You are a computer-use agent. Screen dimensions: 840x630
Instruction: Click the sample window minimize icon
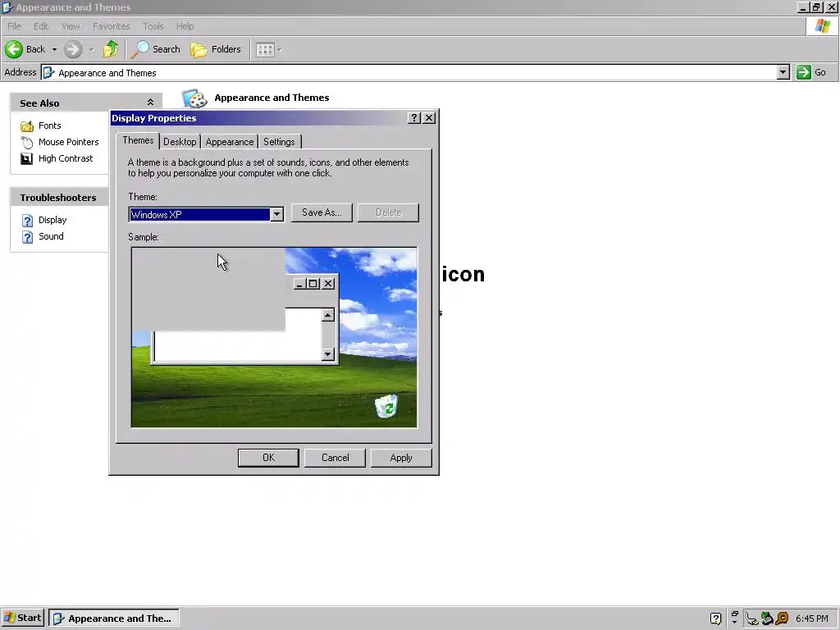coord(299,283)
